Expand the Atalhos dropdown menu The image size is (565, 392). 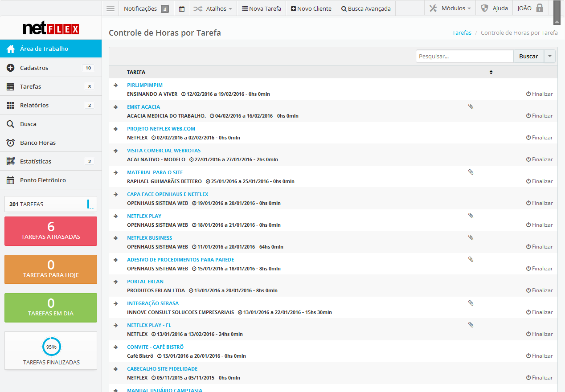213,8
